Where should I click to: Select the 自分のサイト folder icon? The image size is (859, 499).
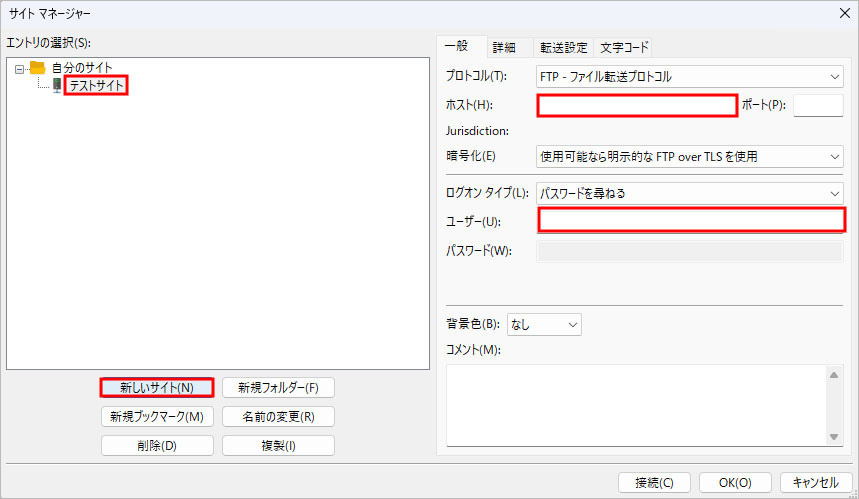(37, 68)
